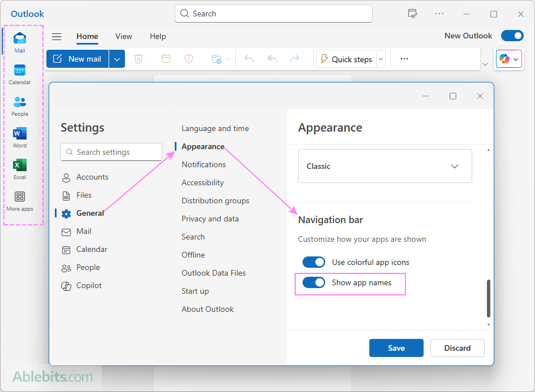
Task: Switch to the View tab
Action: [123, 37]
